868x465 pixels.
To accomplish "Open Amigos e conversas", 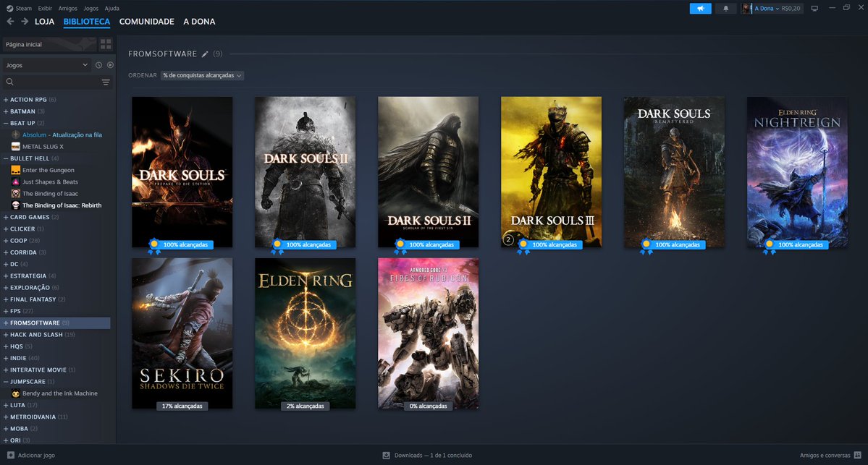I will 825,455.
